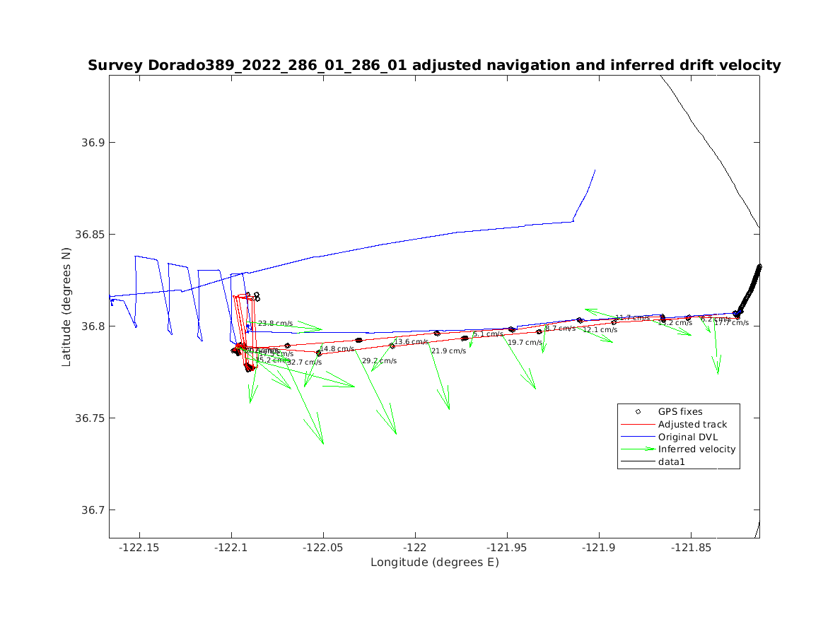Select the "Adjusted track" legend label
Screen dimensions: 840x636
[692, 424]
